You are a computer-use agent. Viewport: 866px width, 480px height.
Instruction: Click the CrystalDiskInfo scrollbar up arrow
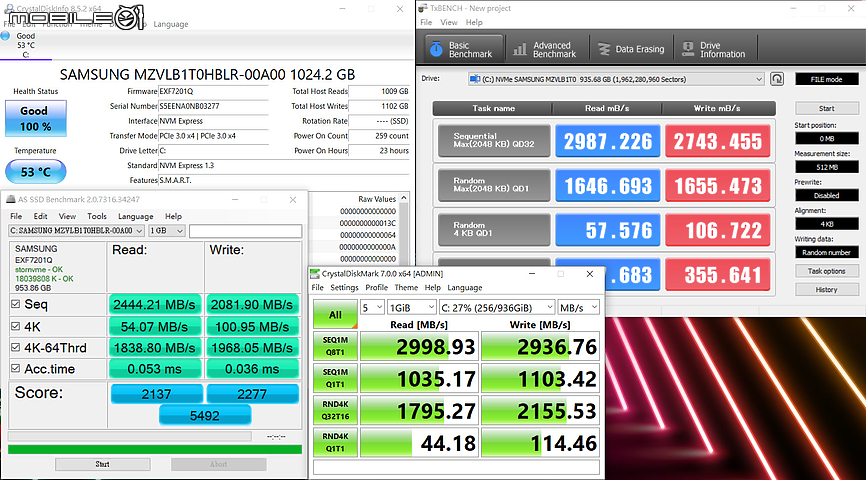(x=404, y=198)
